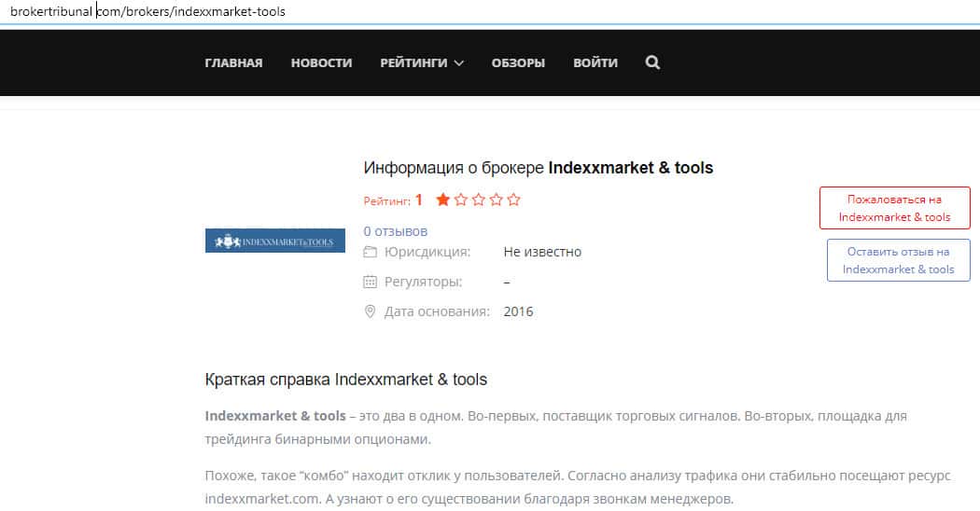
Task: Click the fifth rating star
Action: [x=513, y=200]
